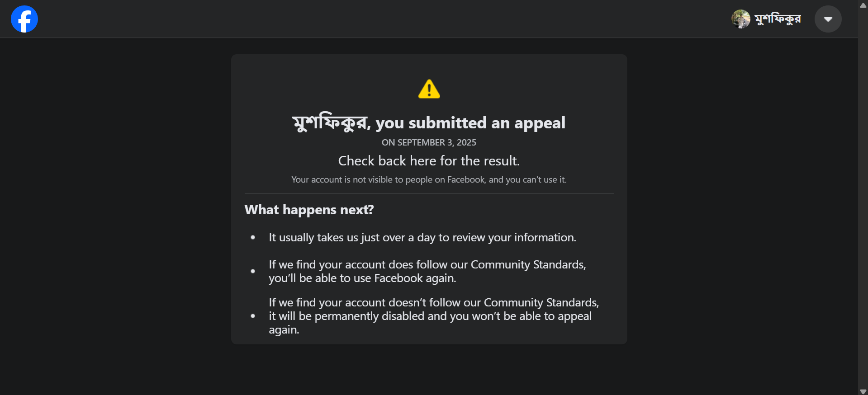Click the Facebook logo icon
Viewport: 868px width, 395px height.
24,19
